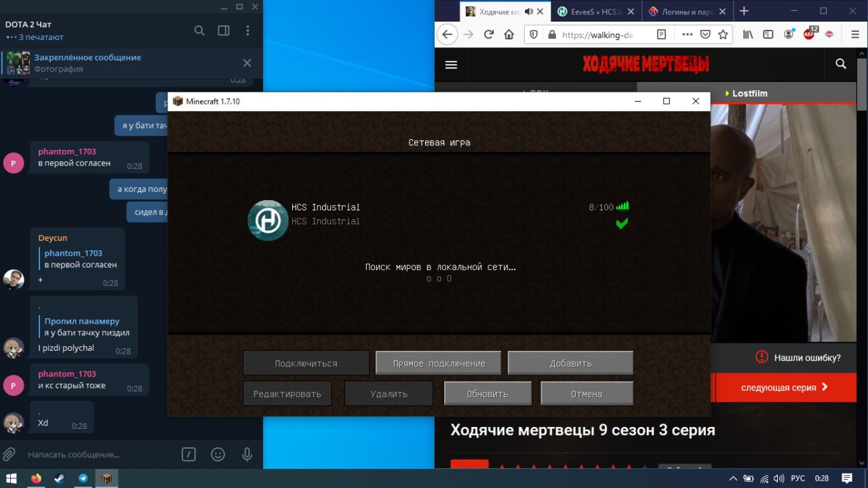Dismiss the pinned message in Telegram
Screen dimensions: 868x488
(247, 63)
